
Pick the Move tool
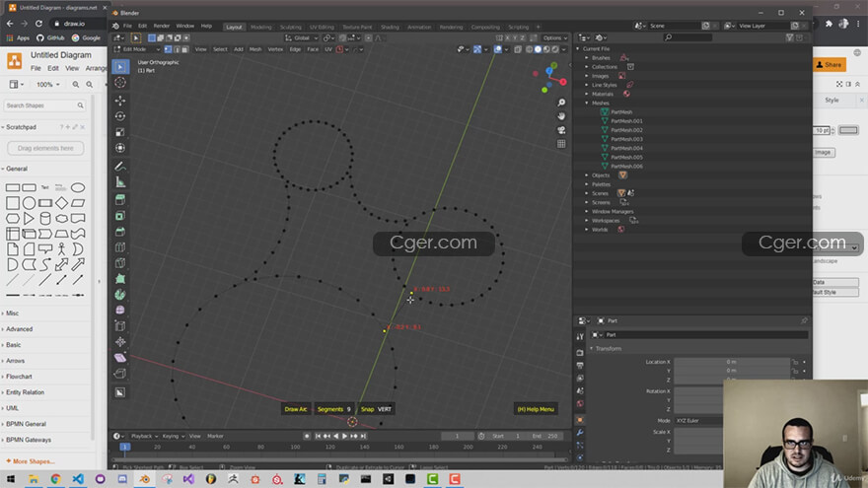[120, 101]
